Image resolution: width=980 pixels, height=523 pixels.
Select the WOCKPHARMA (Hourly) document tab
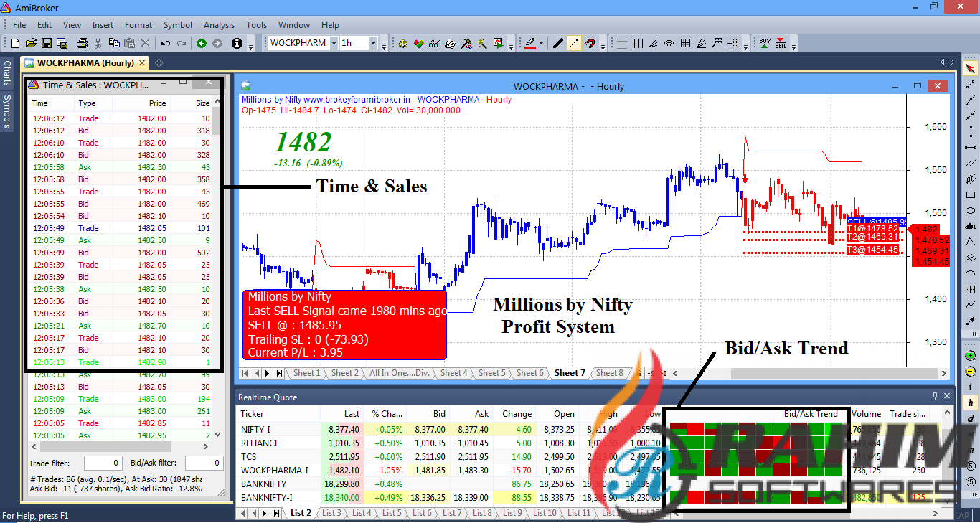[85, 62]
